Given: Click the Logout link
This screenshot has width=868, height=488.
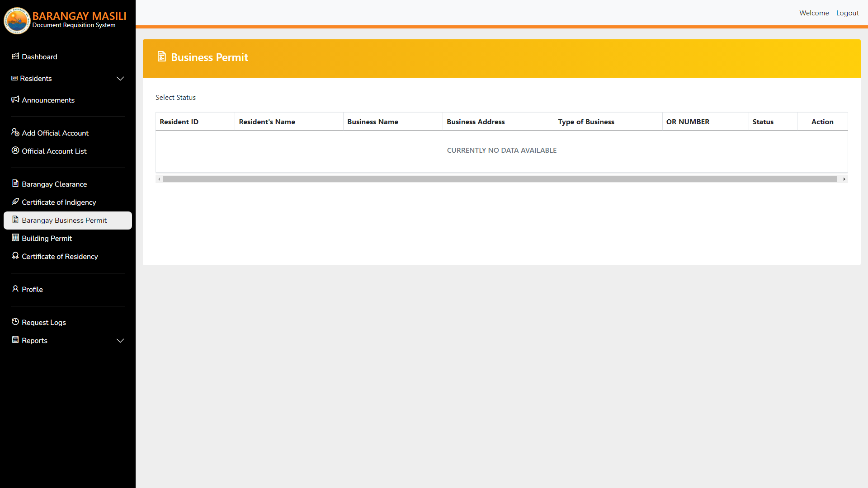Looking at the screenshot, I should 847,13.
